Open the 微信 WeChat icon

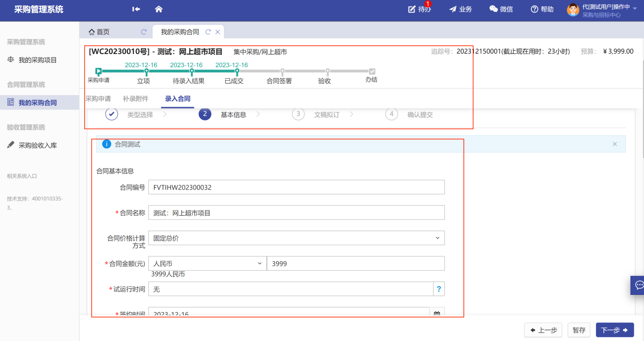tap(494, 9)
